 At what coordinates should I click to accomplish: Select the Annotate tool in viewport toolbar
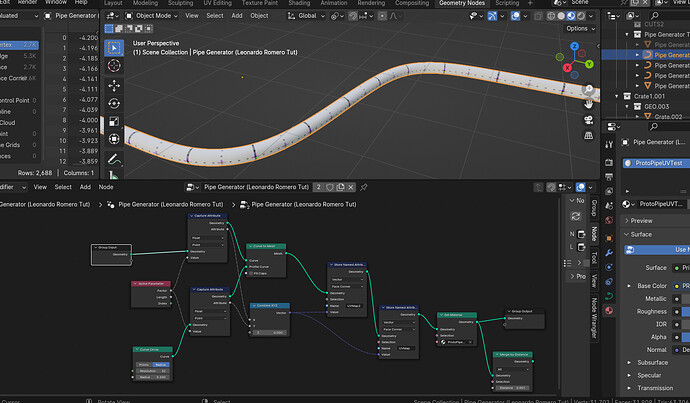114,158
